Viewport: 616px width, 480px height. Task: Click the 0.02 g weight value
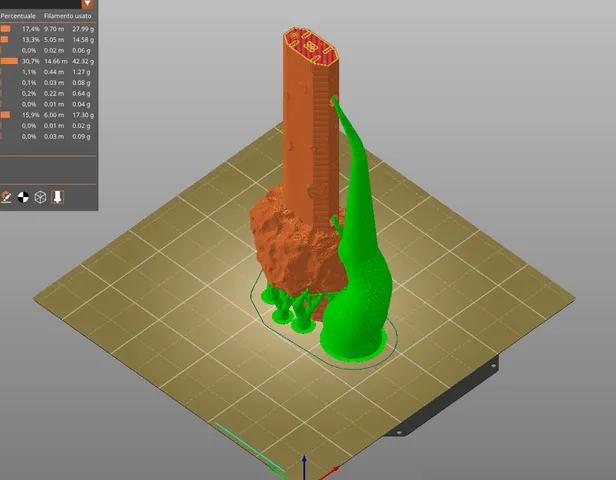tap(81, 126)
